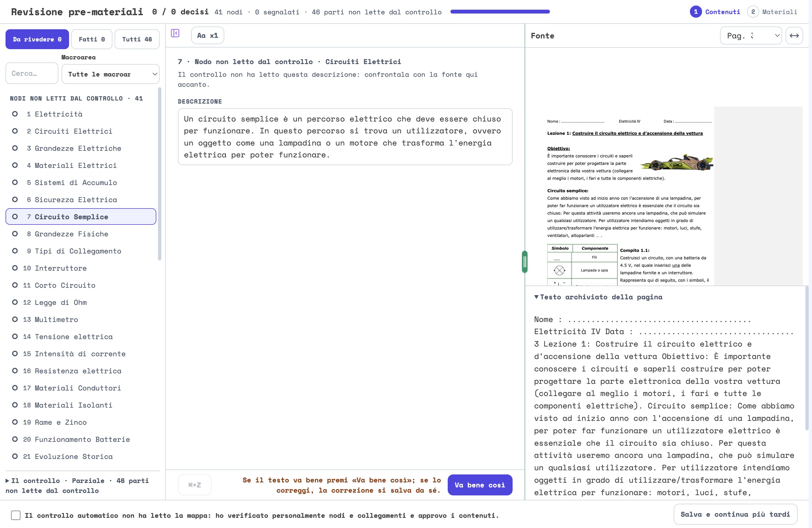The image size is (812, 528).
Task: Go to step 1 Contenuti
Action: 715,12
